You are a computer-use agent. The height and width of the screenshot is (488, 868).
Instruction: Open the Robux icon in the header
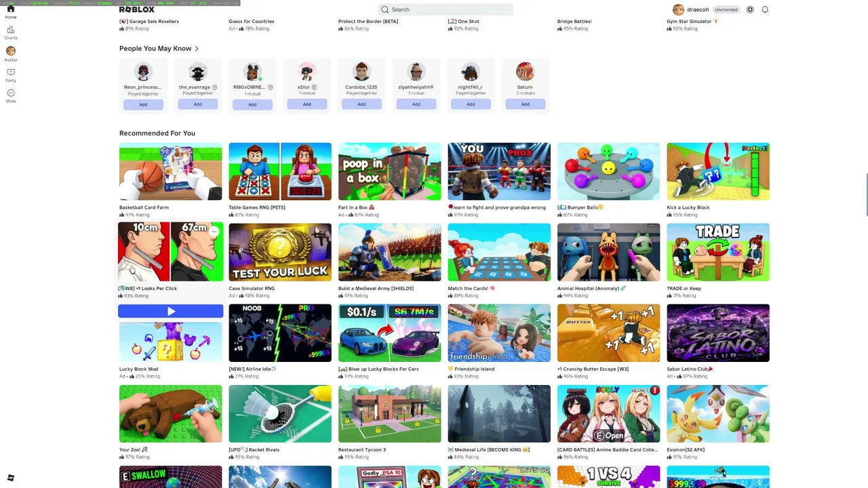tap(750, 9)
